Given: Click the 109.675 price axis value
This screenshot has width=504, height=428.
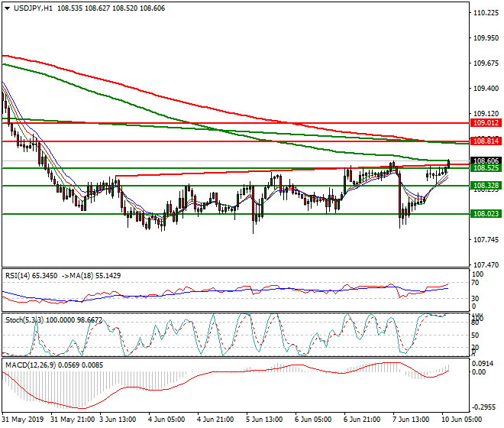Looking at the screenshot, I should click(486, 63).
